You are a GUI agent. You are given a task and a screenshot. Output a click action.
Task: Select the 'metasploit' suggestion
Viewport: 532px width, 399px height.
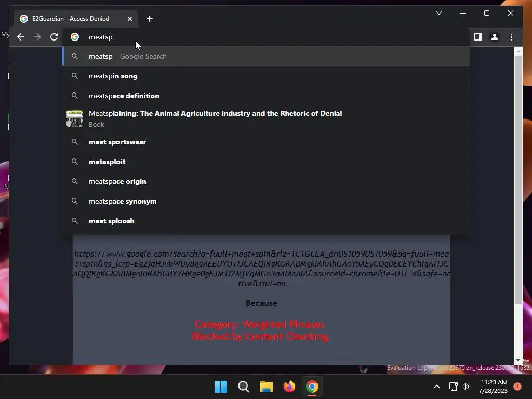(267, 162)
